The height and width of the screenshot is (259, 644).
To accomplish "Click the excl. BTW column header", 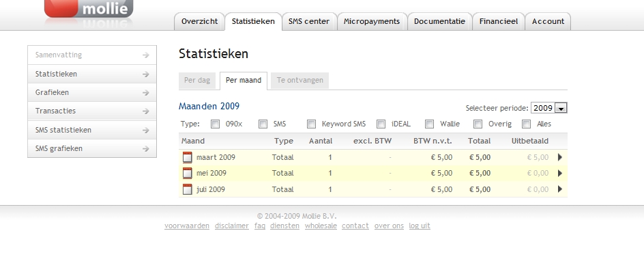I will [x=372, y=141].
